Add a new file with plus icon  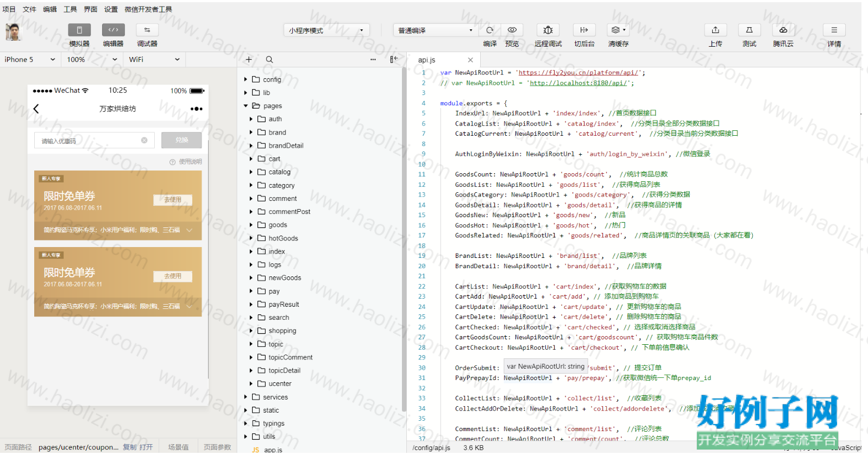coord(249,60)
